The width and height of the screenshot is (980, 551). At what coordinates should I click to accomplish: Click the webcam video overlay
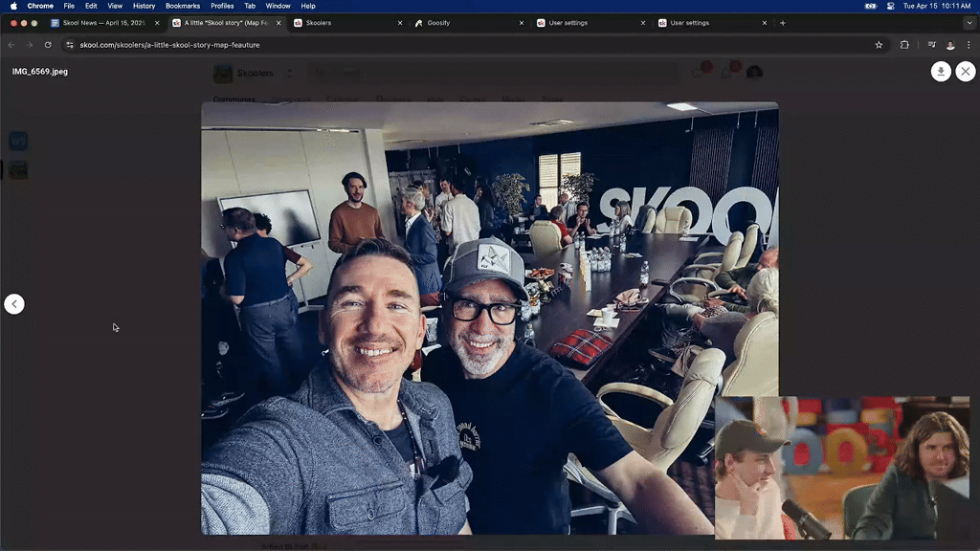[x=842, y=467]
